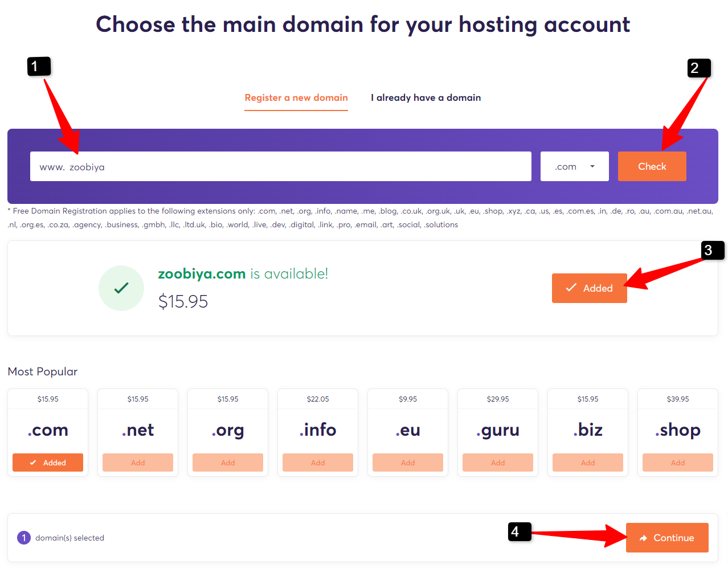Viewport: 728px width, 573px height.
Task: Select the 'Register a new domain' tab
Action: [x=296, y=97]
